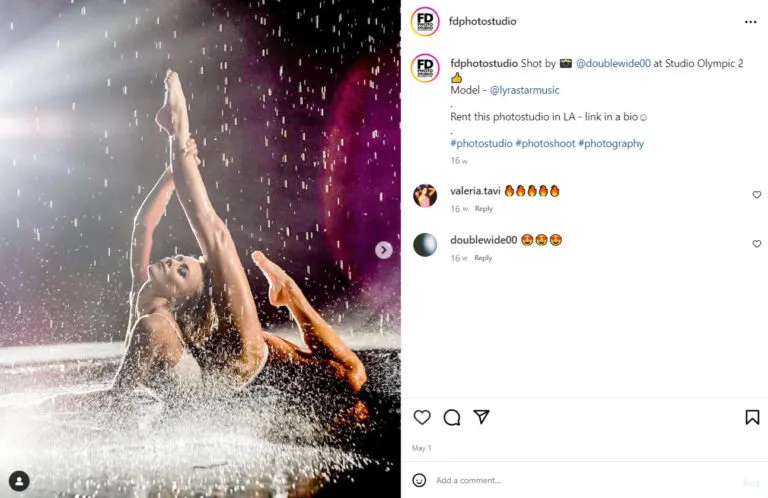The width and height of the screenshot is (768, 498).
Task: Open the #photoshoot hashtag
Action: (x=545, y=143)
